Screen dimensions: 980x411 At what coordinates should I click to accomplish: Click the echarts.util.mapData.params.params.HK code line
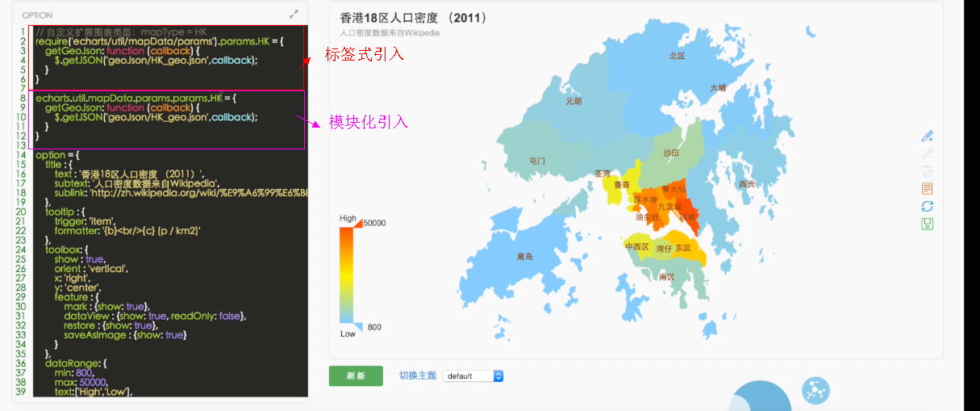[x=136, y=98]
